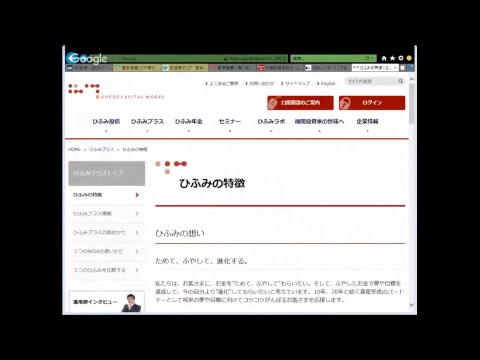This screenshot has width=480, height=360.
Task: Switch to the second browser tab
Action: click(137, 68)
